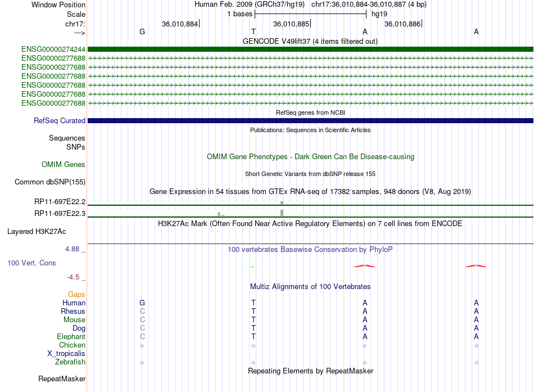Select the RP11-697E22.2 GTEx label
Viewport: 534px width, 392px height.
click(60, 202)
